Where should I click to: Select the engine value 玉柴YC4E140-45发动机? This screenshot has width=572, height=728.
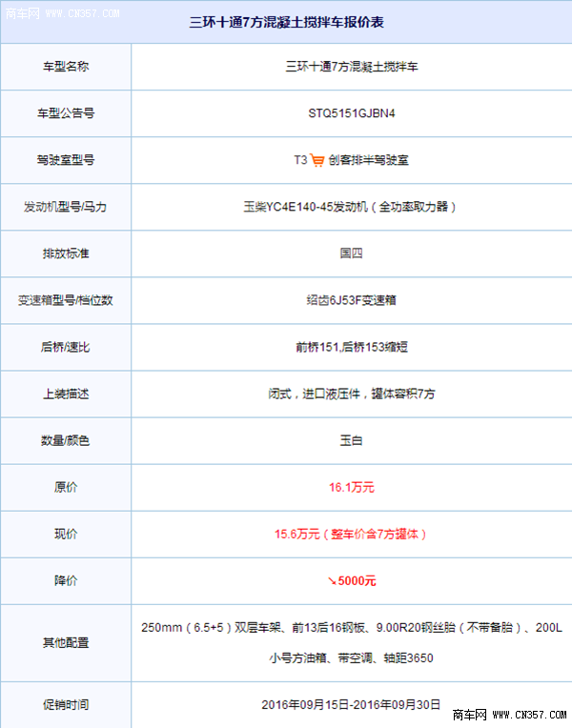click(x=306, y=207)
